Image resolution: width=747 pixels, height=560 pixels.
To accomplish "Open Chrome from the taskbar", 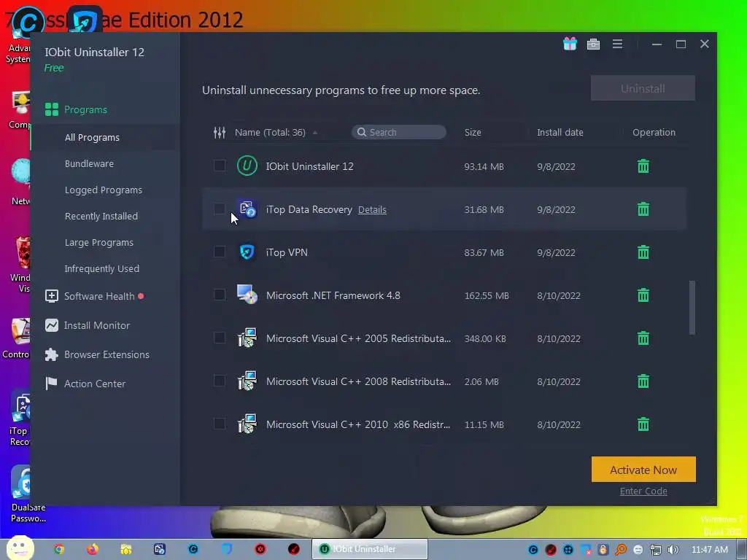I will (x=59, y=549).
